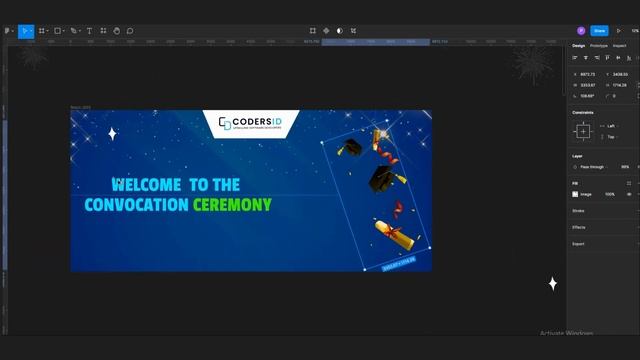This screenshot has width=640, height=360.
Task: Click the Effects section header
Action: pyautogui.click(x=579, y=227)
